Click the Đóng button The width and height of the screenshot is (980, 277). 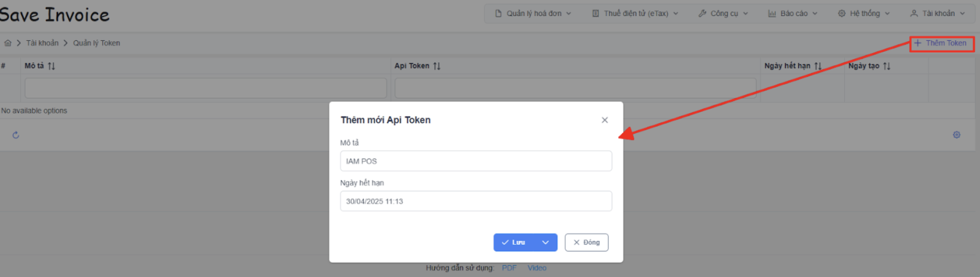point(587,243)
